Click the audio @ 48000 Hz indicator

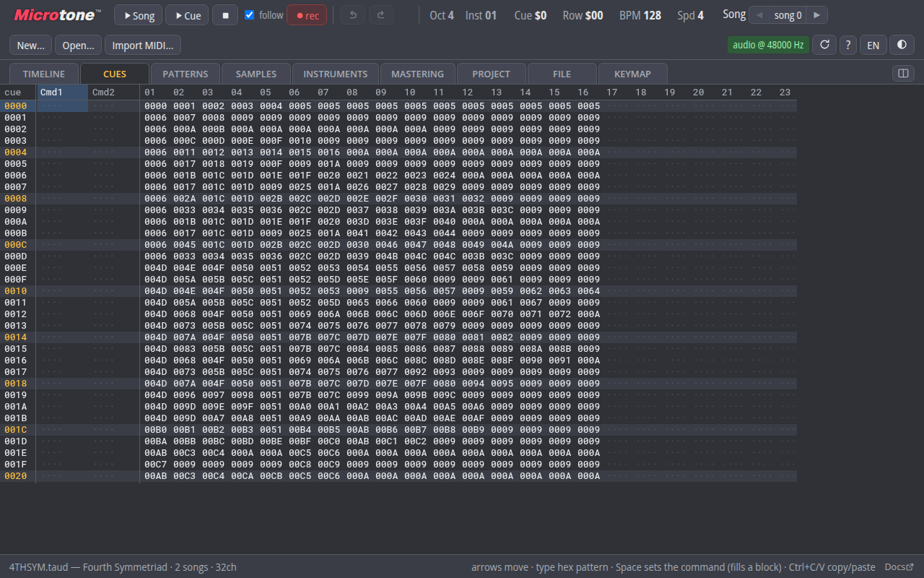tap(768, 45)
